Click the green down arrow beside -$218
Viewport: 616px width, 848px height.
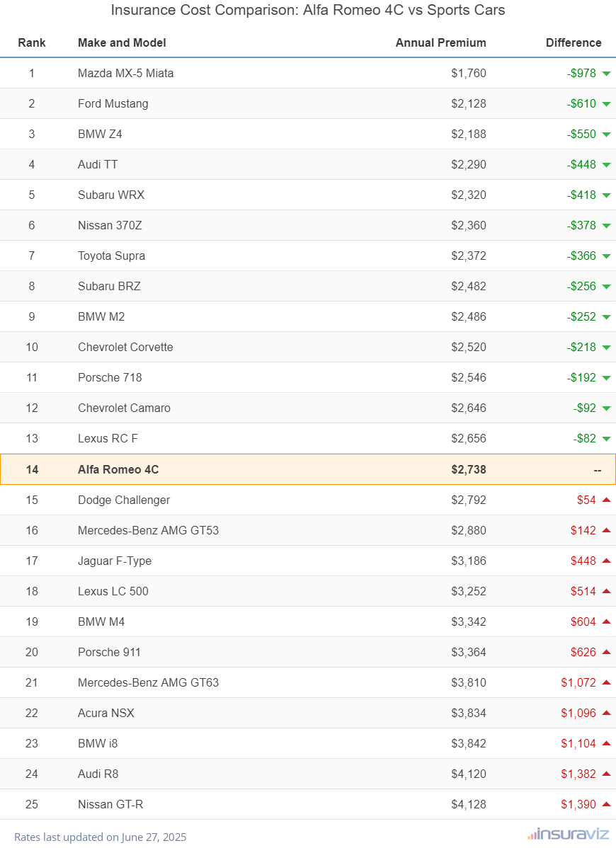(606, 348)
